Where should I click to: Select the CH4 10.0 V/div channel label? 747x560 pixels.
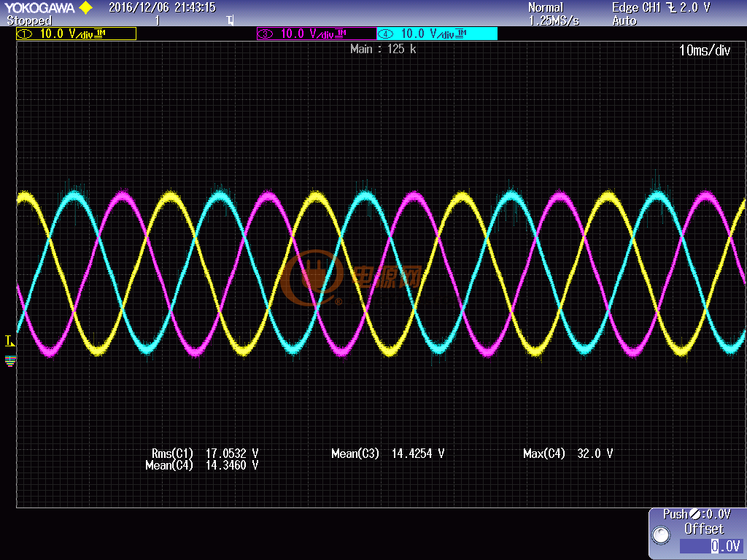[x=438, y=34]
